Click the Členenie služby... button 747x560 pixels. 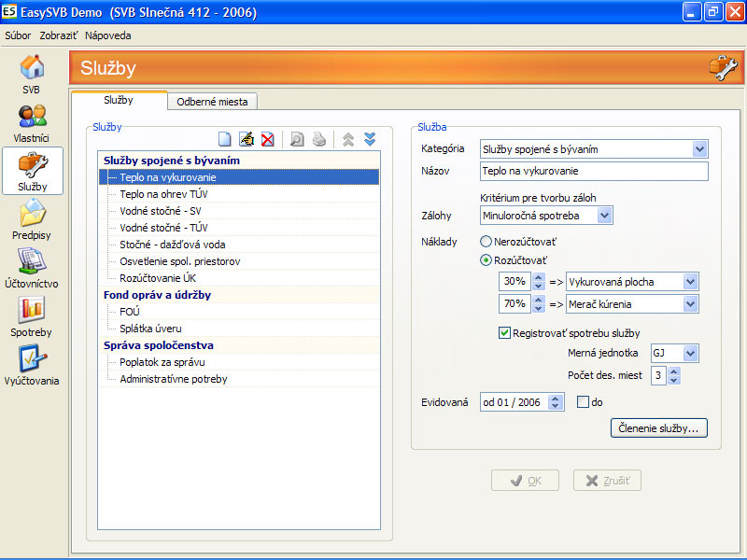(659, 427)
